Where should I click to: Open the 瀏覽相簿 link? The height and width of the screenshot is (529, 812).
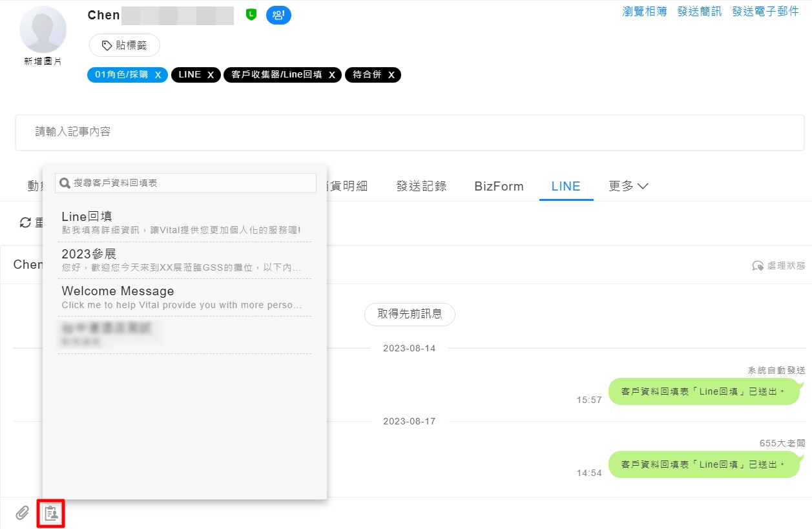pos(644,12)
